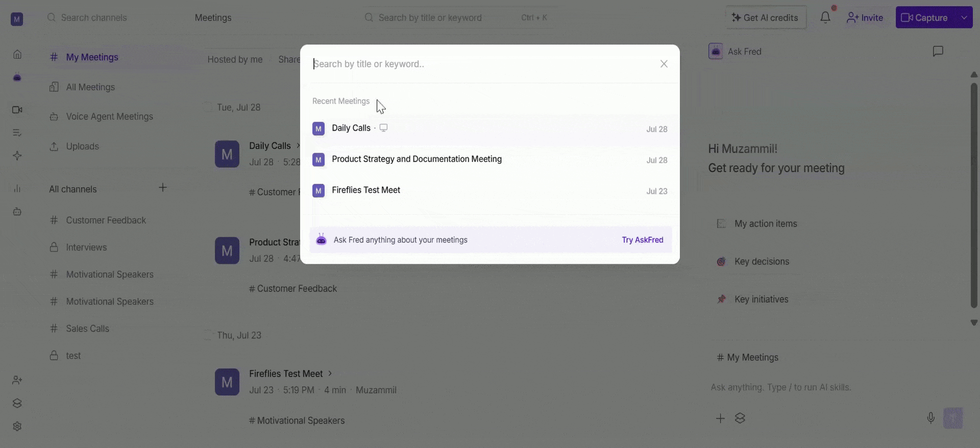Click the microphone icon in Ask Fred
This screenshot has height=448, width=980.
click(930, 418)
